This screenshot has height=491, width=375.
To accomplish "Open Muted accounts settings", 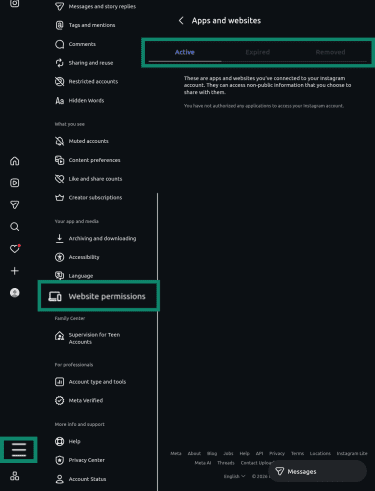I will click(x=82, y=141).
